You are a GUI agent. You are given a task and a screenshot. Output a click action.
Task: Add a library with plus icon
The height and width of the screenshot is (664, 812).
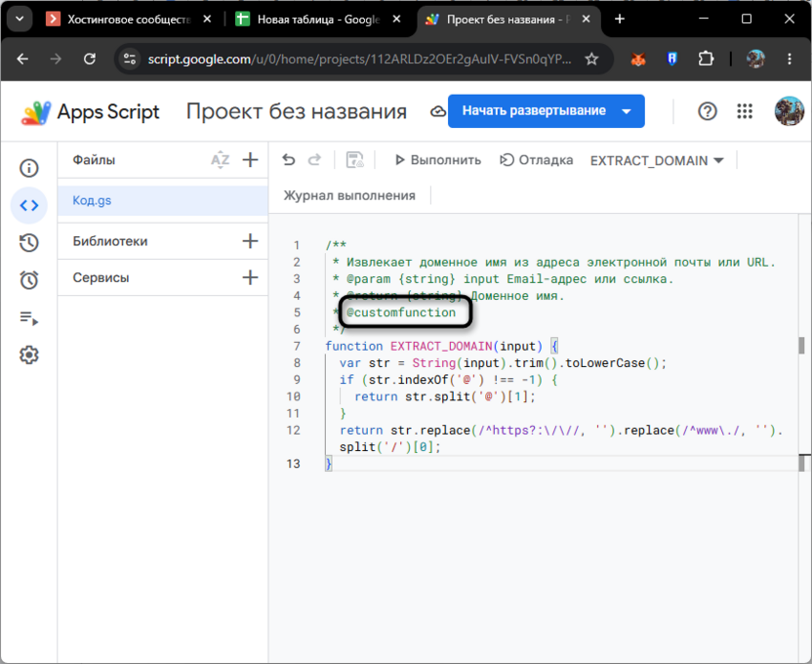pyautogui.click(x=250, y=241)
